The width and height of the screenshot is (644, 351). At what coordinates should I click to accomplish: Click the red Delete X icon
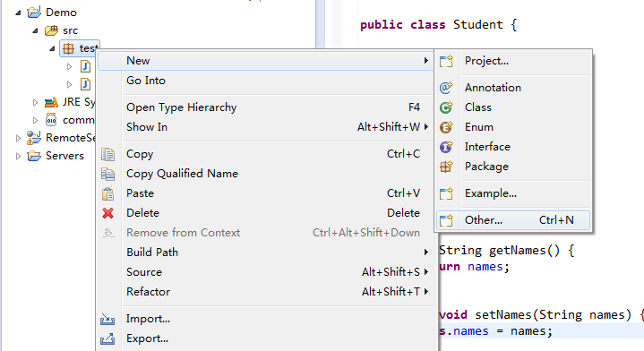(108, 213)
